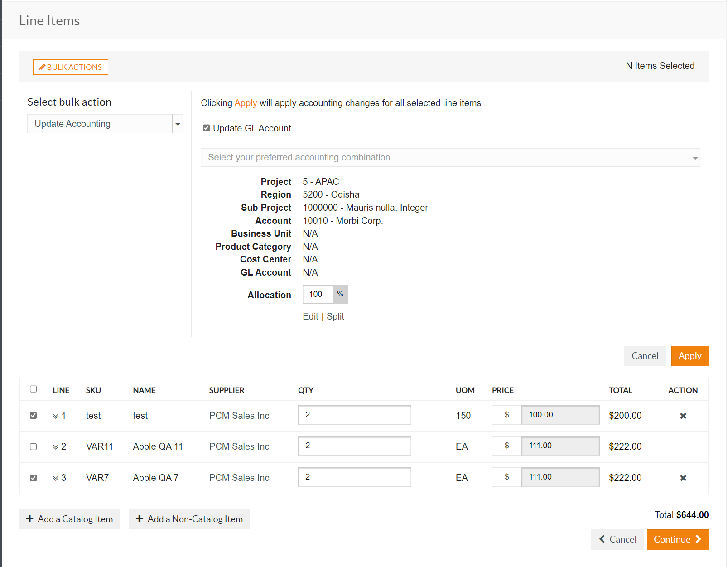The width and height of the screenshot is (728, 567).
Task: Click the 100.00 price field for test
Action: [x=560, y=415]
